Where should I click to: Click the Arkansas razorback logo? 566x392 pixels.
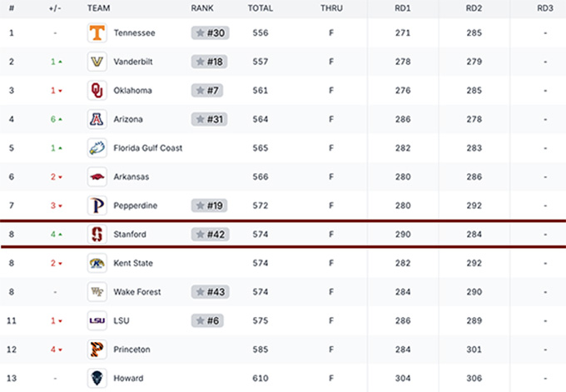[97, 177]
